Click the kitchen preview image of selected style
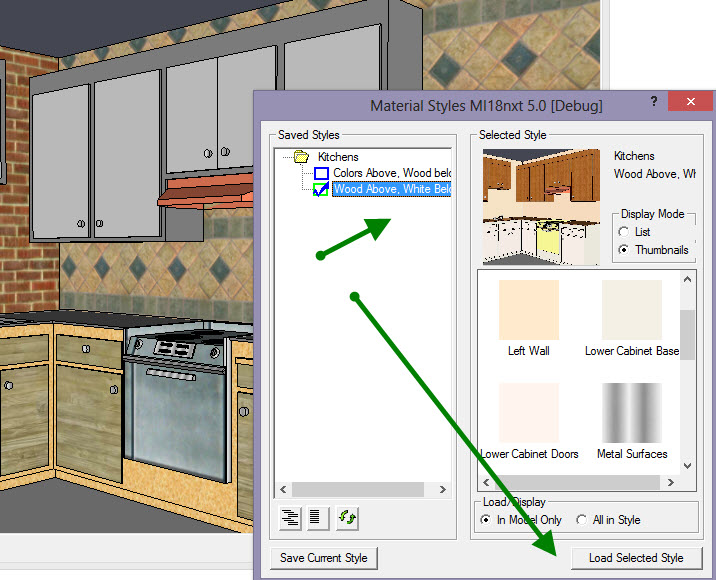The height and width of the screenshot is (580, 716). (541, 206)
